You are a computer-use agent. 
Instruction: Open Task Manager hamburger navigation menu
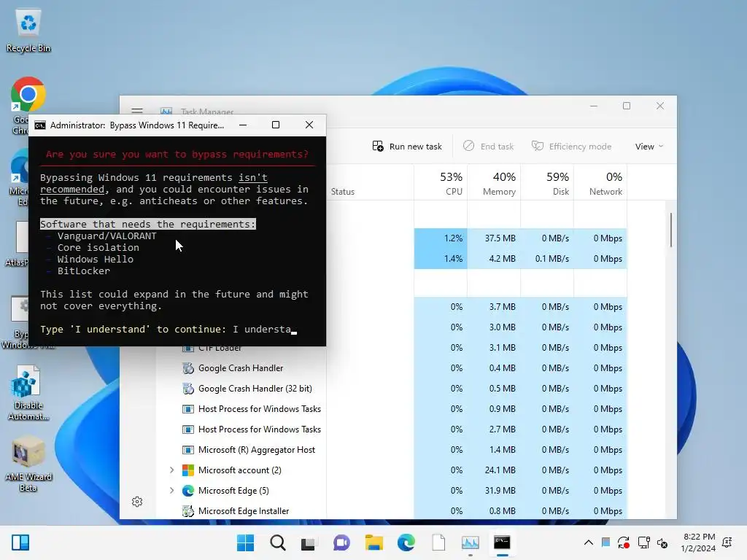tap(137, 111)
